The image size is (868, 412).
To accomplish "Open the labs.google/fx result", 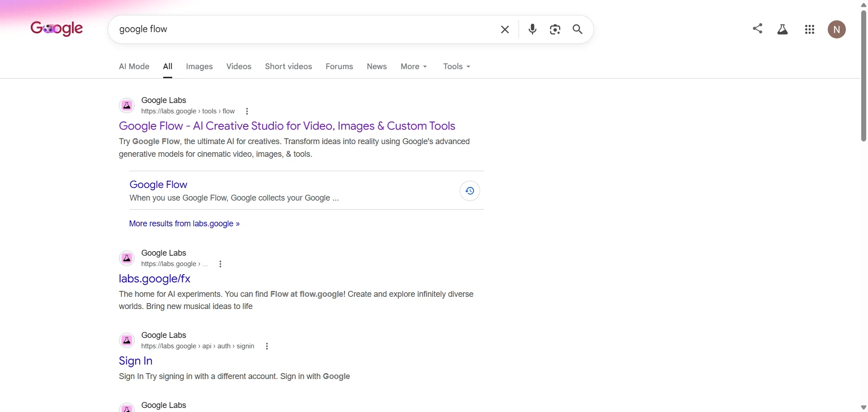I will point(155,279).
